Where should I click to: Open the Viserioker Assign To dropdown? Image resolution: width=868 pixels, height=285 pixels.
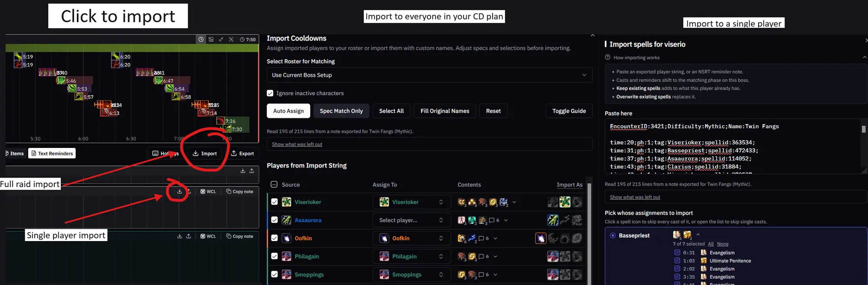(411, 202)
